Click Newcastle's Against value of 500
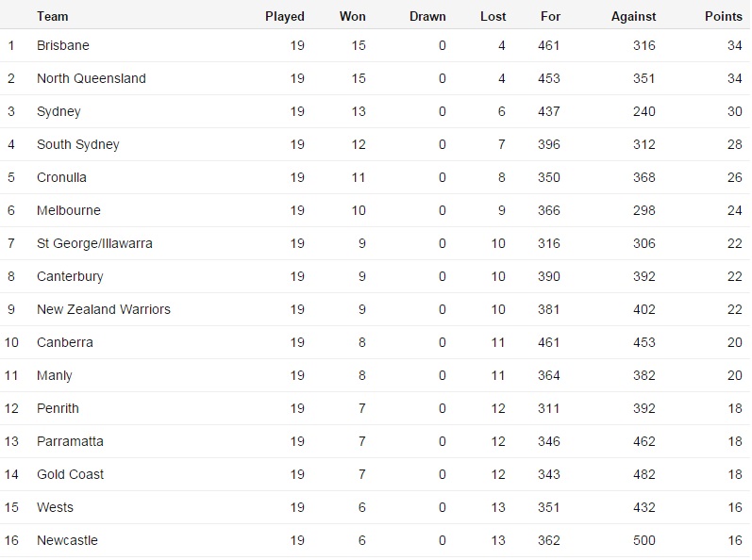Image resolution: width=752 pixels, height=560 pixels. pyautogui.click(x=643, y=540)
